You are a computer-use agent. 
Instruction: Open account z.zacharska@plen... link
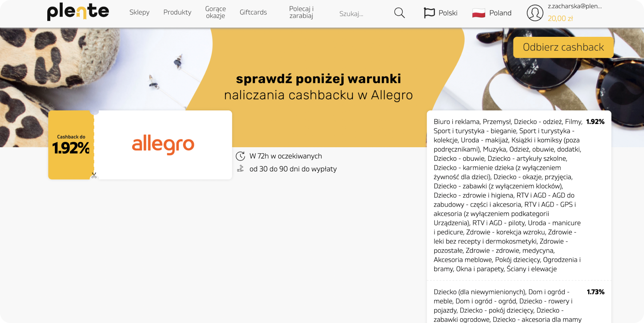coord(575,6)
